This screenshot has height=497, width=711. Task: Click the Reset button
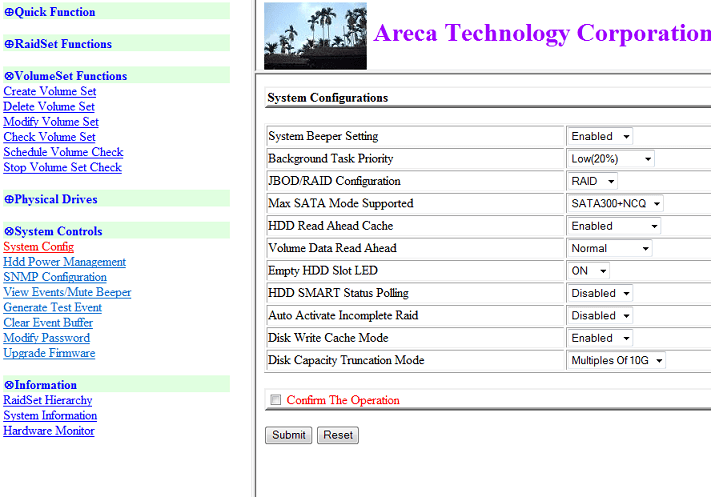[338, 435]
